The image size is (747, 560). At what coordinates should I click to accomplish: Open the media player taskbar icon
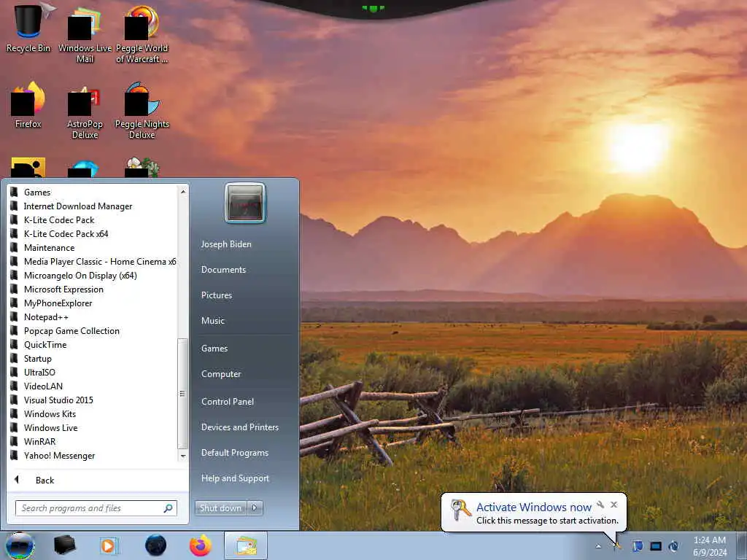click(x=109, y=545)
